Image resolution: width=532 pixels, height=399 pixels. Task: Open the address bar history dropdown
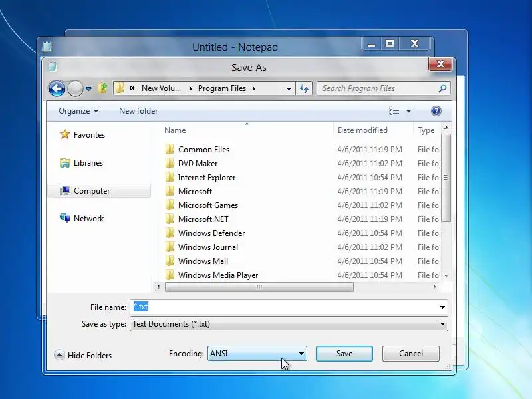(289, 89)
